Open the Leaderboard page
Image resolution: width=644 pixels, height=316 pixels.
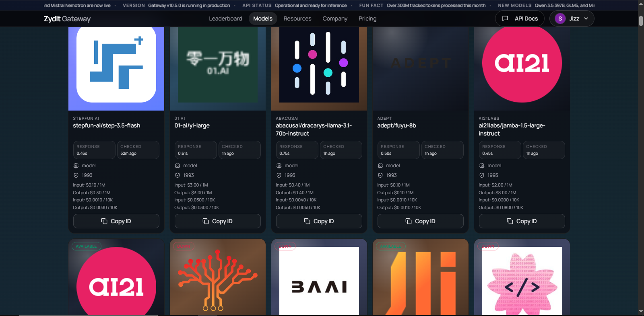point(225,18)
